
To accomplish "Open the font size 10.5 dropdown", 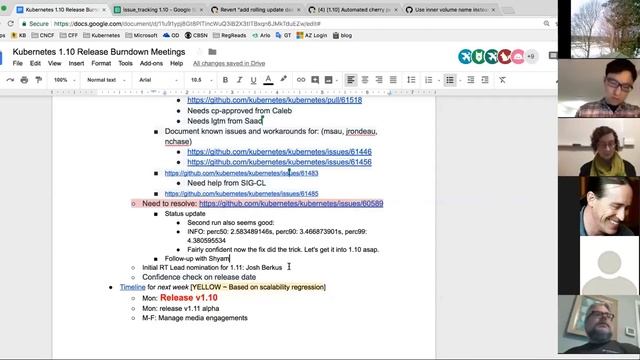I will [202, 80].
